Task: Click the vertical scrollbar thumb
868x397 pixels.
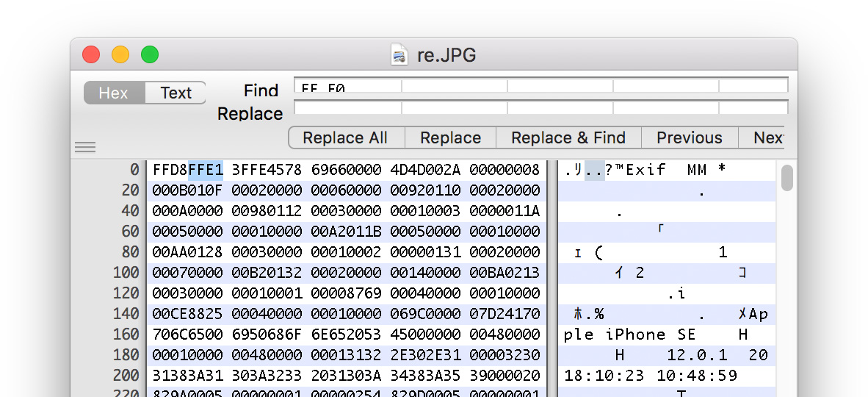Action: 786,178
